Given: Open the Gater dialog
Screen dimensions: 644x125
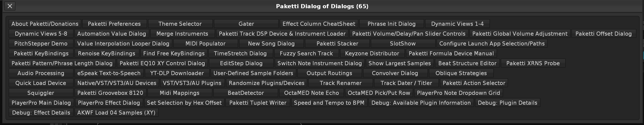Looking at the screenshot, I should point(246,24).
